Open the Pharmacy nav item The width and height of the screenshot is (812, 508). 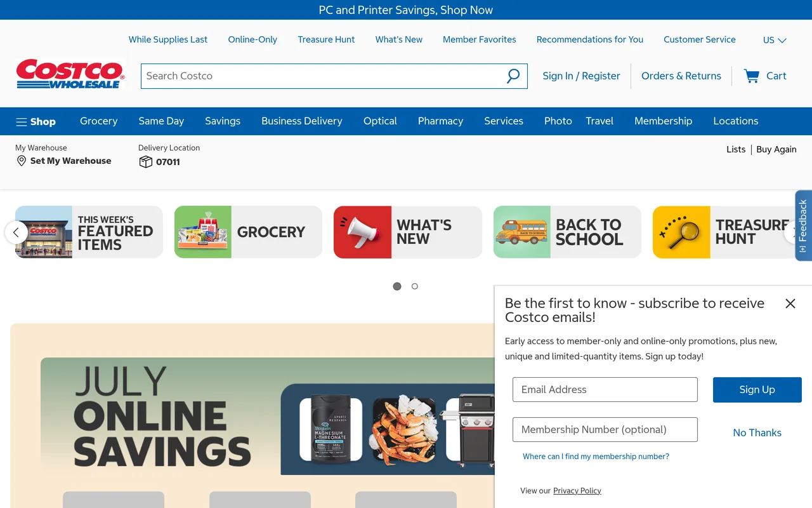(440, 121)
